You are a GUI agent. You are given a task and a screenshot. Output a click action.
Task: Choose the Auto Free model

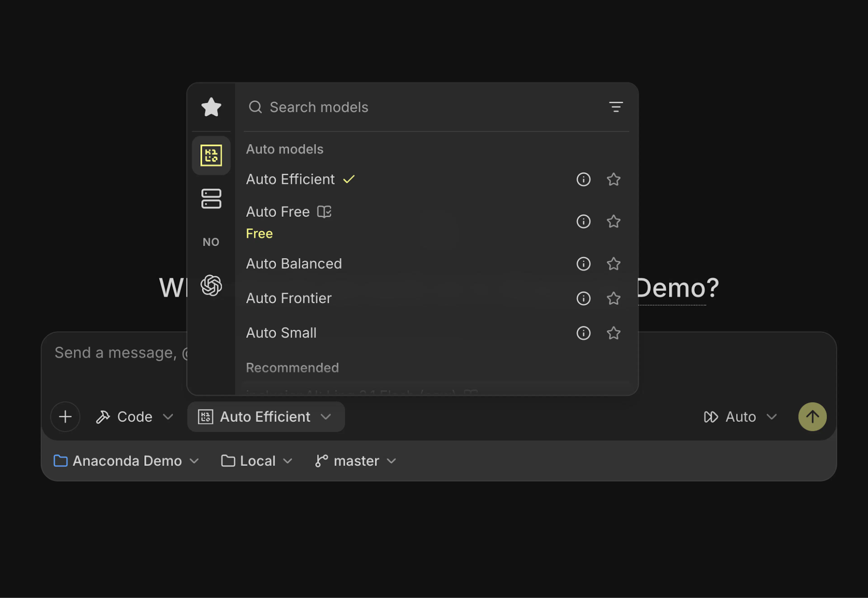[x=436, y=222]
